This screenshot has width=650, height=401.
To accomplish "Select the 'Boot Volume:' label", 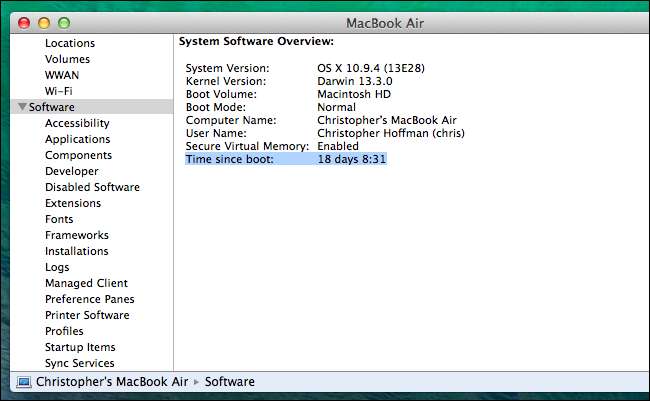I will 221,94.
